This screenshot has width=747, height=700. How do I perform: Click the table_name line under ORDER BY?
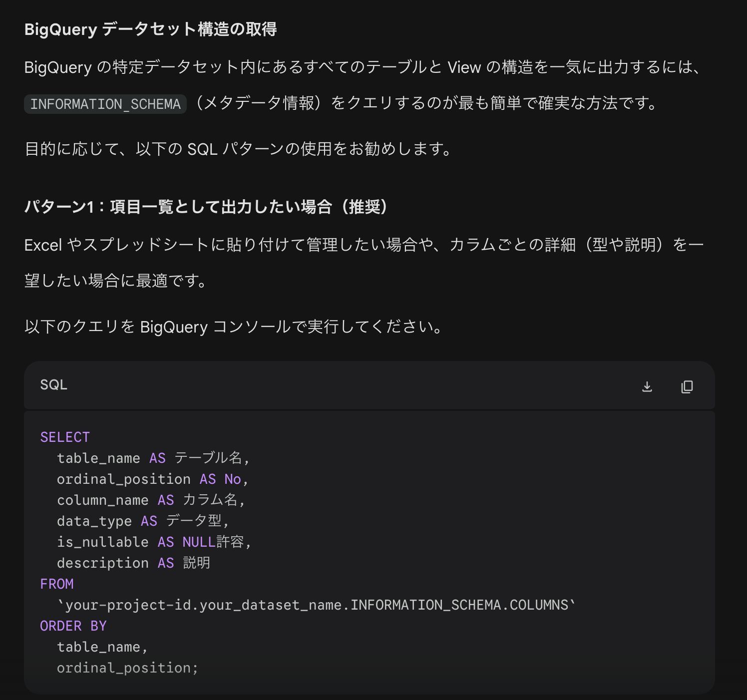tap(102, 647)
